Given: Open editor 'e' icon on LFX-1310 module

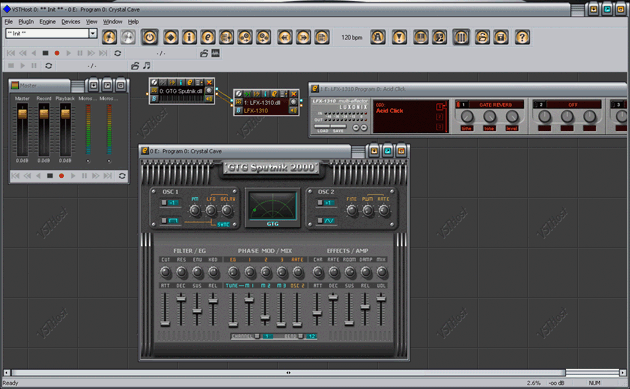Looking at the screenshot, I should (x=274, y=94).
